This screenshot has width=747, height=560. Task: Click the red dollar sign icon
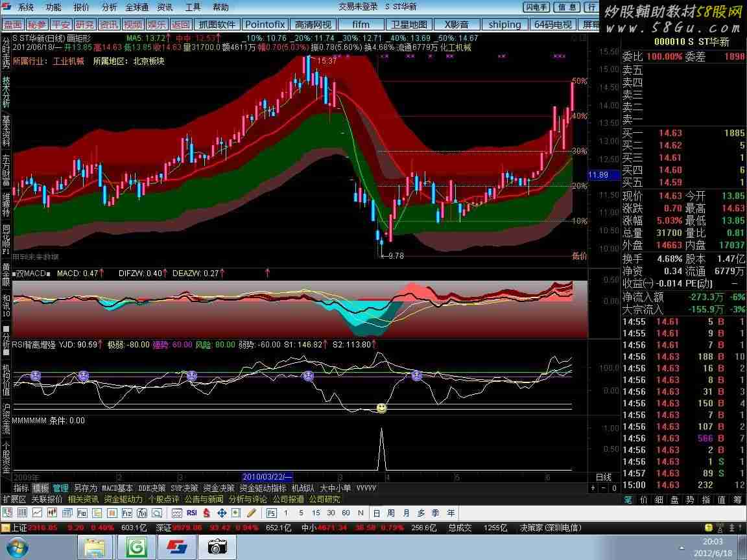[206, 513]
